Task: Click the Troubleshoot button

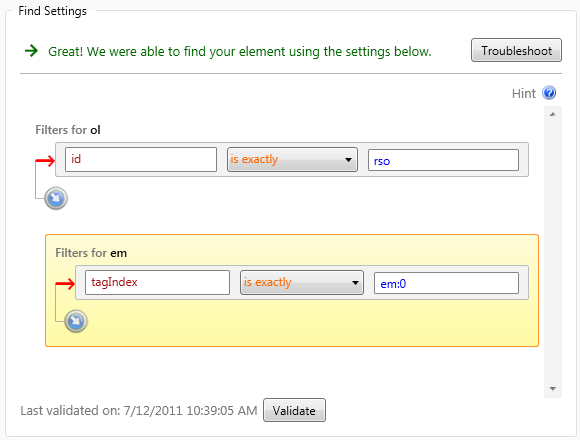Action: point(516,50)
